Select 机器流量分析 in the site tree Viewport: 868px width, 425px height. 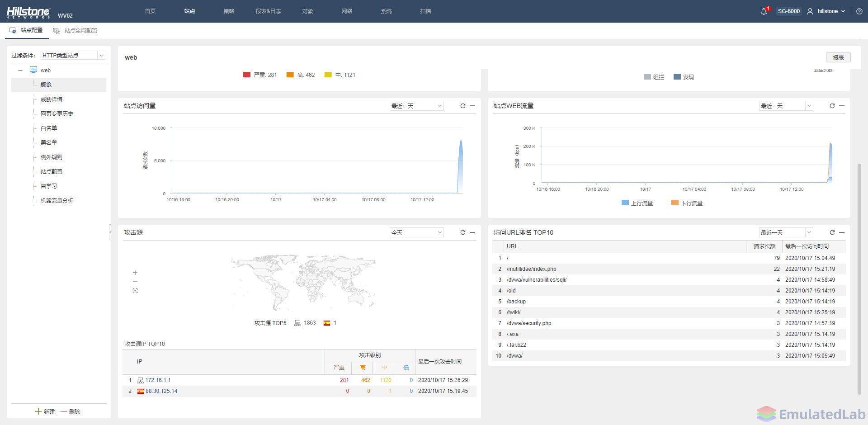point(57,201)
